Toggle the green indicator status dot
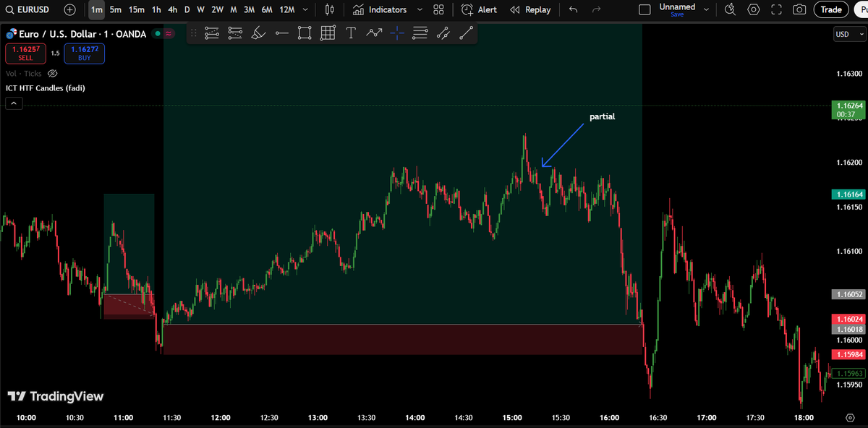Viewport: 868px width, 428px height. click(x=156, y=33)
